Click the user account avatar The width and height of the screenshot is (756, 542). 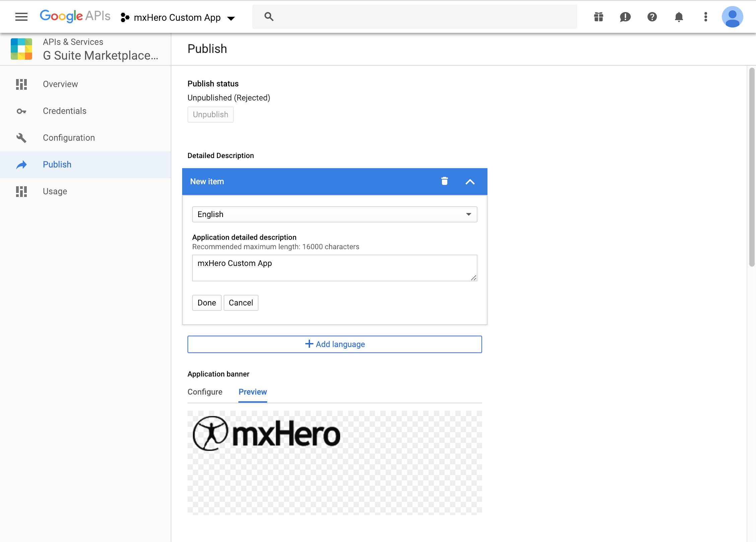point(733,17)
